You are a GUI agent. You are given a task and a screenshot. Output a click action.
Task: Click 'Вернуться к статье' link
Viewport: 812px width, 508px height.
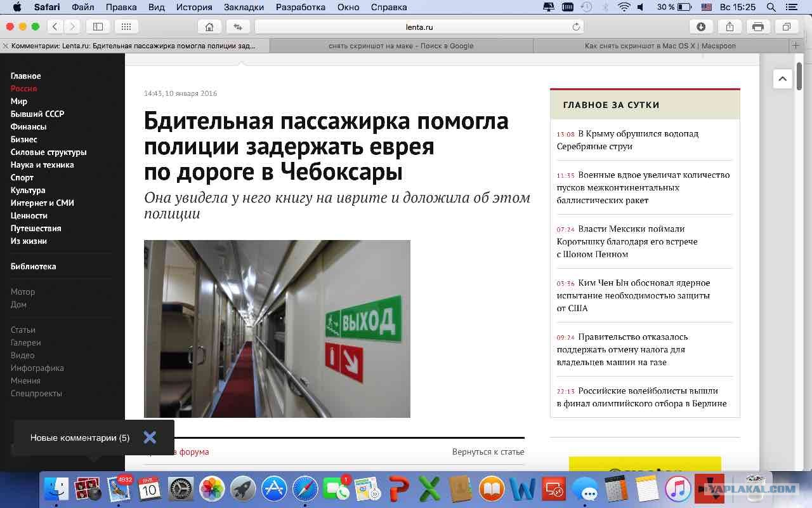(x=488, y=451)
